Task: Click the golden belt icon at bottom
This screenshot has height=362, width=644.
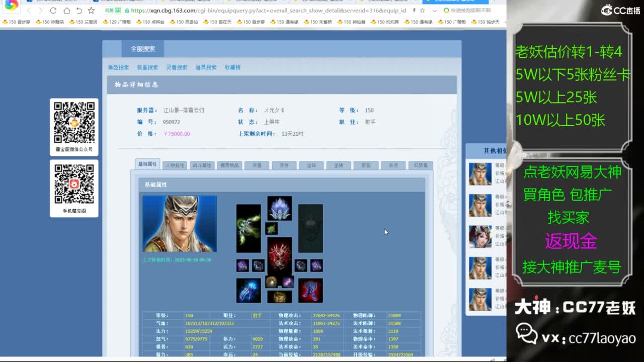Action: 280,297
